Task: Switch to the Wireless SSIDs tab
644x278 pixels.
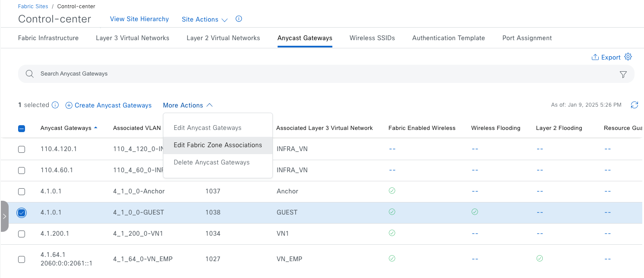Action: (x=372, y=38)
